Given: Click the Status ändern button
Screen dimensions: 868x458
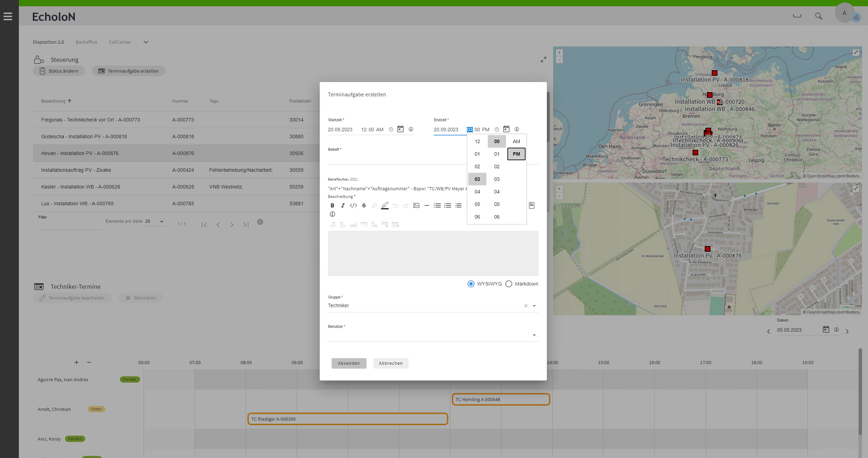Looking at the screenshot, I should tap(59, 71).
